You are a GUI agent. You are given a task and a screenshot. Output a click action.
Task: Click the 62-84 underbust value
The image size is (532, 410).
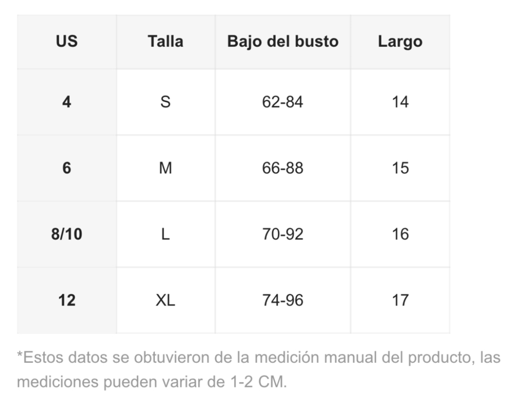coord(283,102)
